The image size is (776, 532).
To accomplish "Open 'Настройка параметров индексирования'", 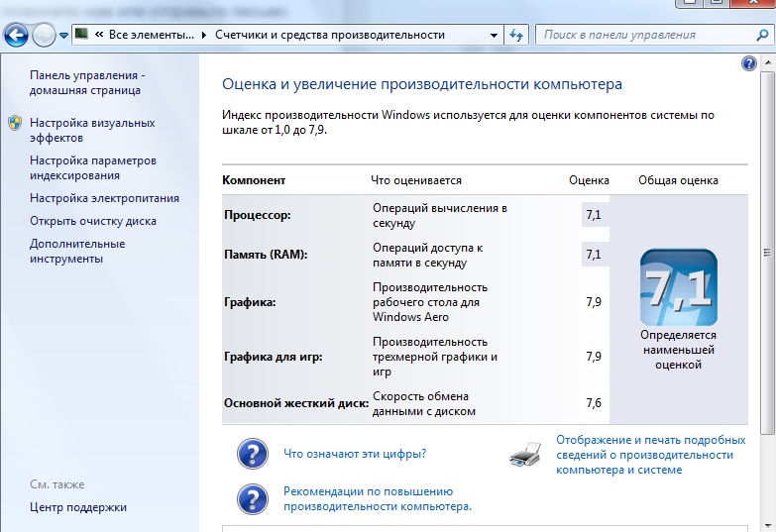I will click(93, 167).
